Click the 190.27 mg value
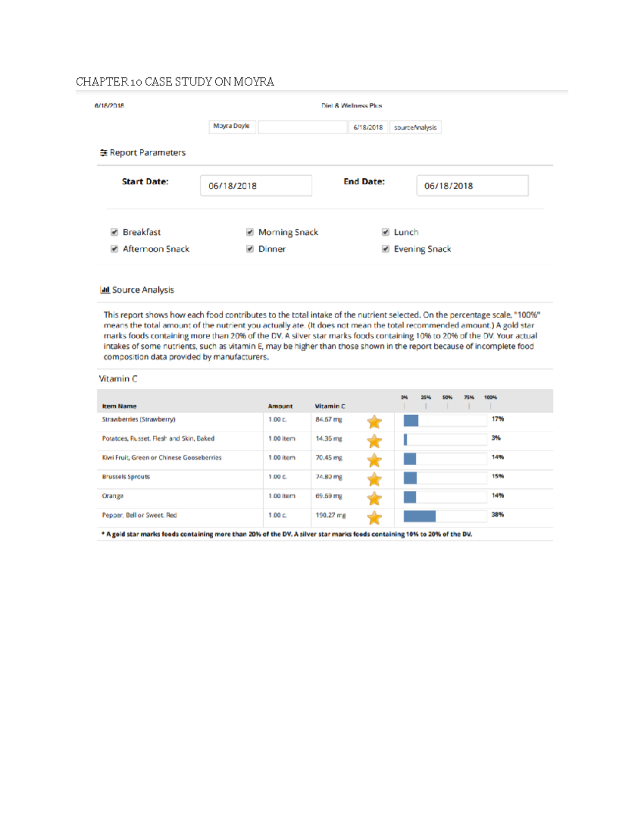 coord(331,515)
